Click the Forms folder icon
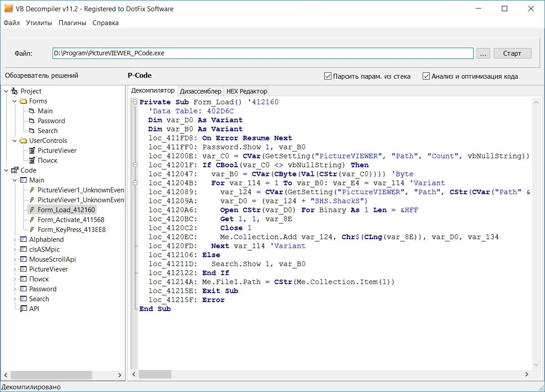 (23, 101)
